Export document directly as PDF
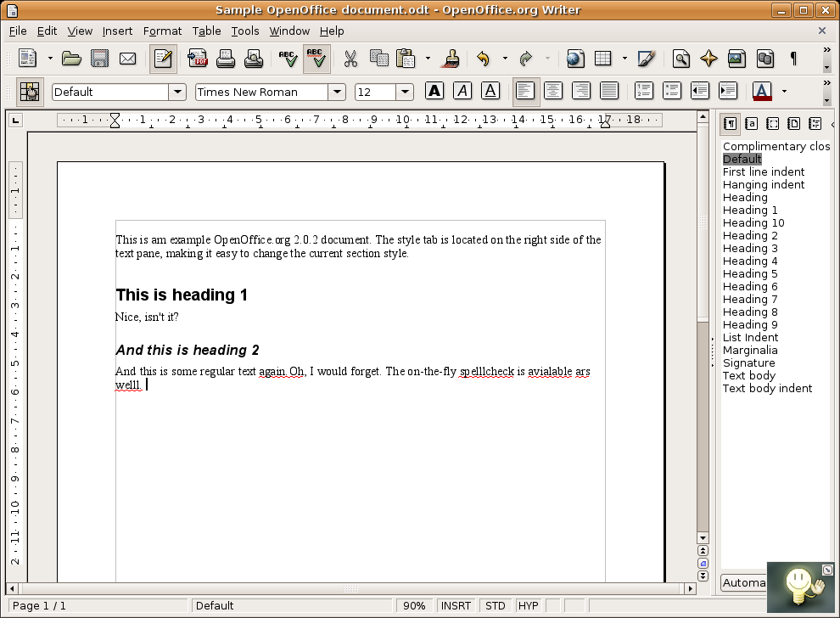The height and width of the screenshot is (618, 840). 198,59
